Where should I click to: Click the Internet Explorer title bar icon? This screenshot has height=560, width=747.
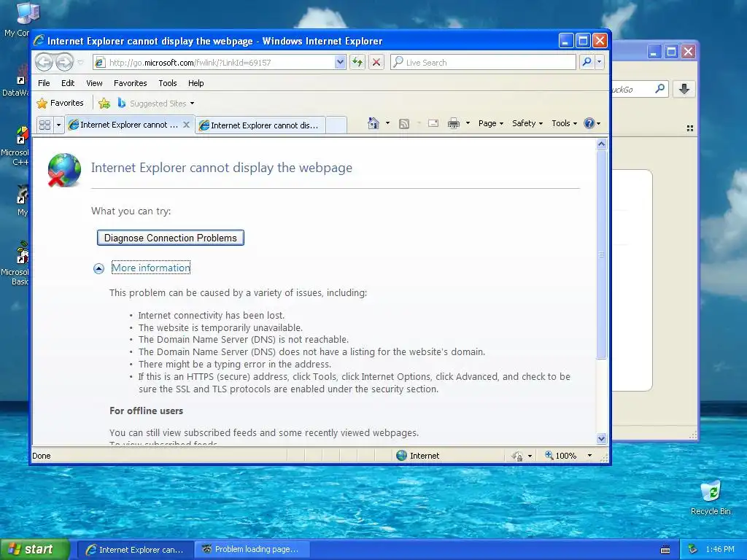point(39,41)
